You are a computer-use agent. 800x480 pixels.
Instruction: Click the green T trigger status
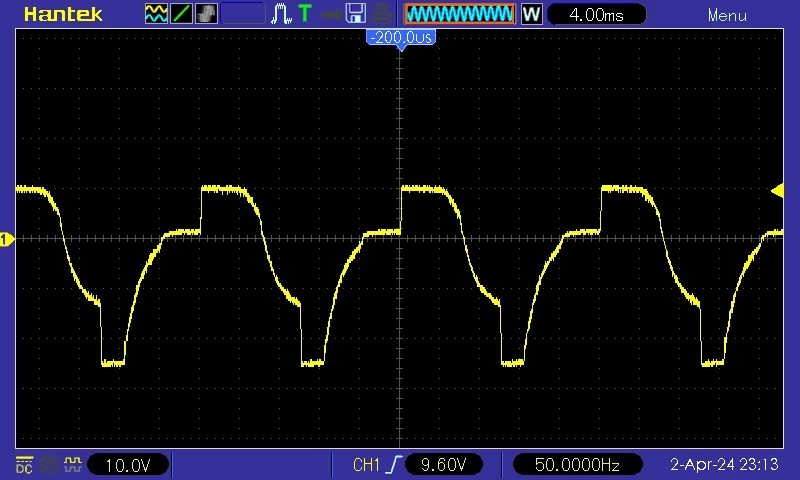click(x=305, y=14)
